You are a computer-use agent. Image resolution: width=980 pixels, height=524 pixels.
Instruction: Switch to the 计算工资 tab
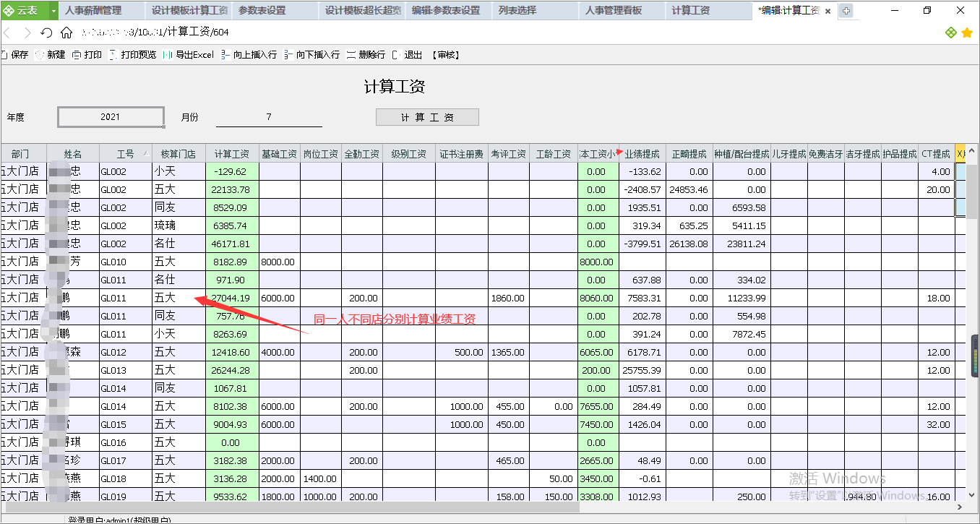(x=709, y=11)
